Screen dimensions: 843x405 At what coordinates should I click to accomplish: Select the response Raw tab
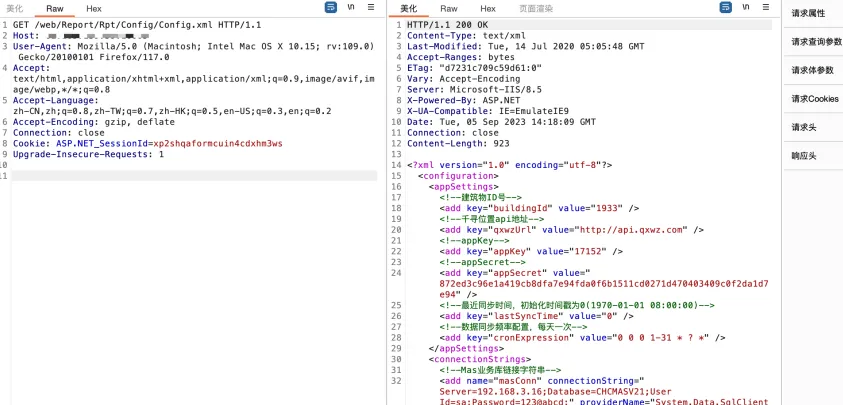(449, 9)
